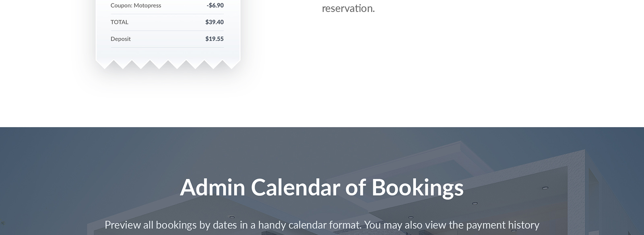This screenshot has width=644, height=235.
Task: Click the handy calendar format phrase
Action: [309, 225]
